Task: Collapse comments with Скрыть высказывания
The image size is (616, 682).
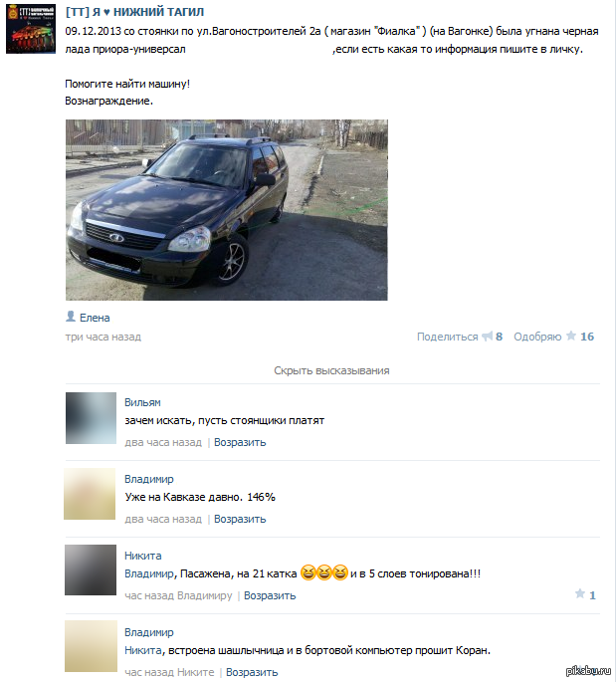Action: click(331, 370)
